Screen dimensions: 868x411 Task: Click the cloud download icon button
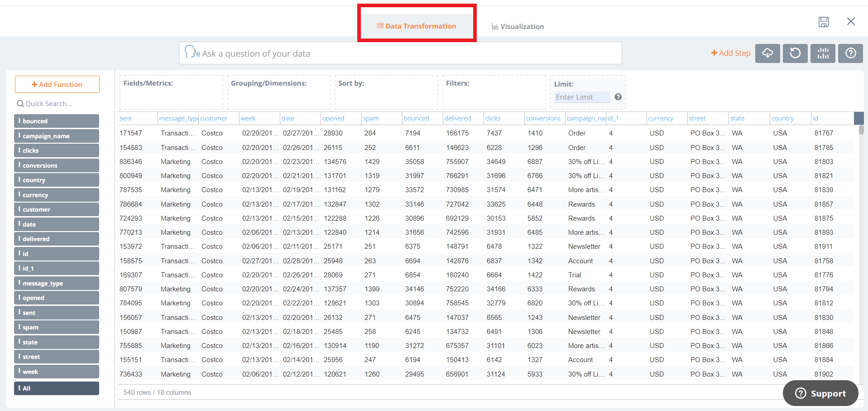pos(767,53)
